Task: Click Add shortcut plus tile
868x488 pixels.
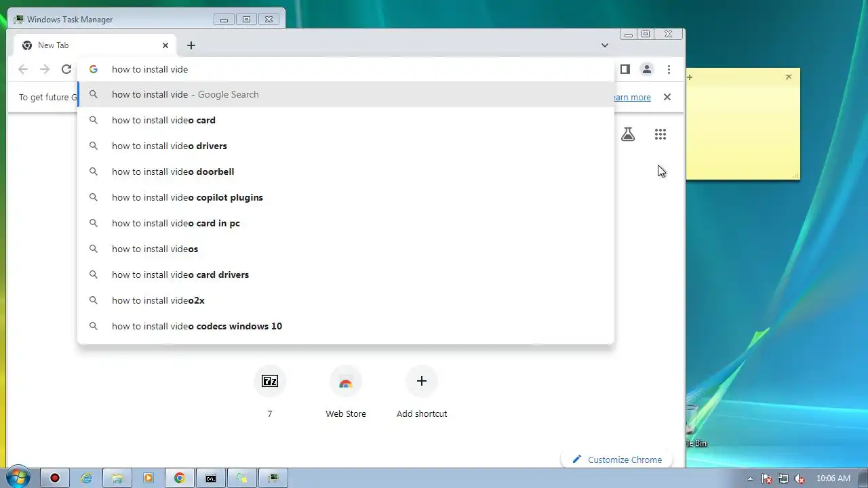Action: click(422, 381)
